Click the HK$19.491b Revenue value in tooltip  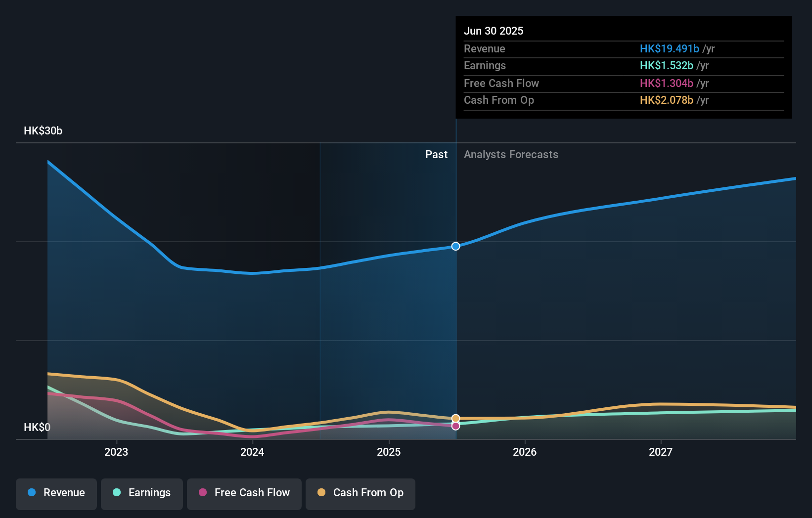[x=670, y=48]
